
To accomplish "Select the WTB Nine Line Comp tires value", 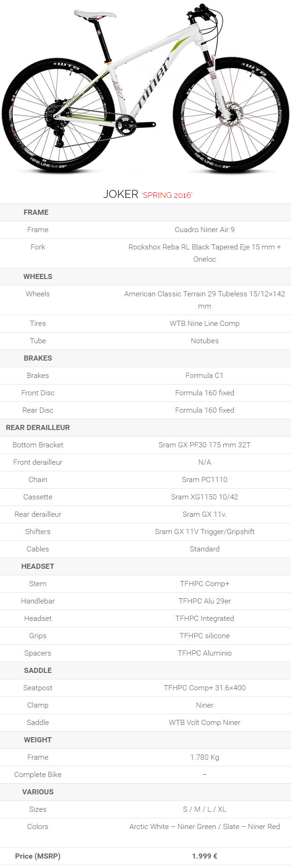I will pyautogui.click(x=205, y=324).
